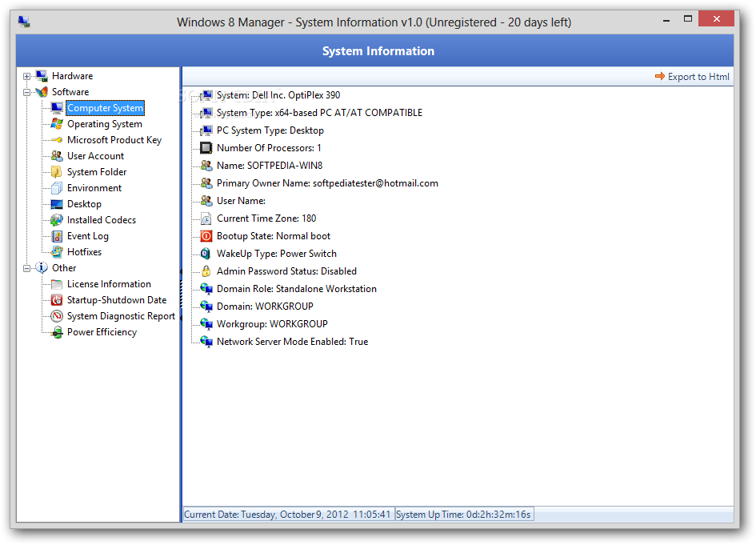Open Microsoft Product Key entry

(x=114, y=140)
